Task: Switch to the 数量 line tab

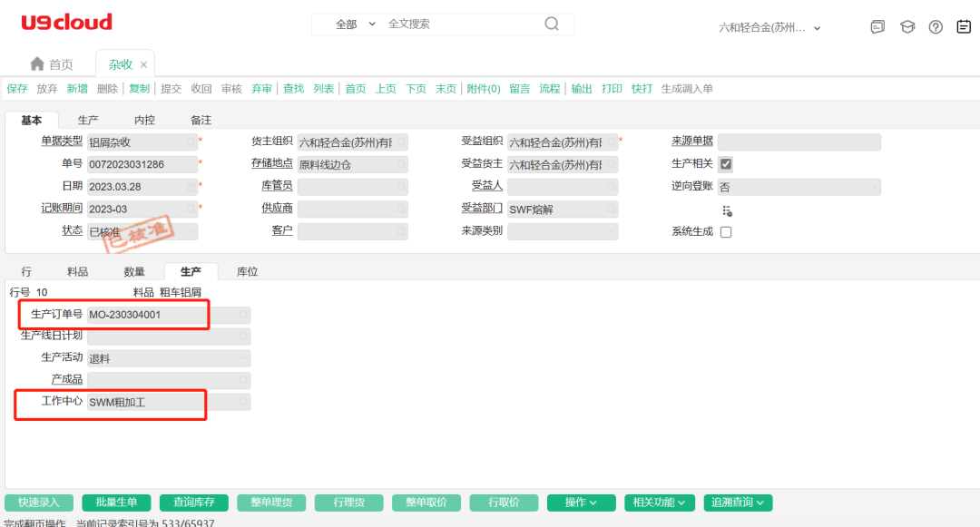Action: [134, 271]
